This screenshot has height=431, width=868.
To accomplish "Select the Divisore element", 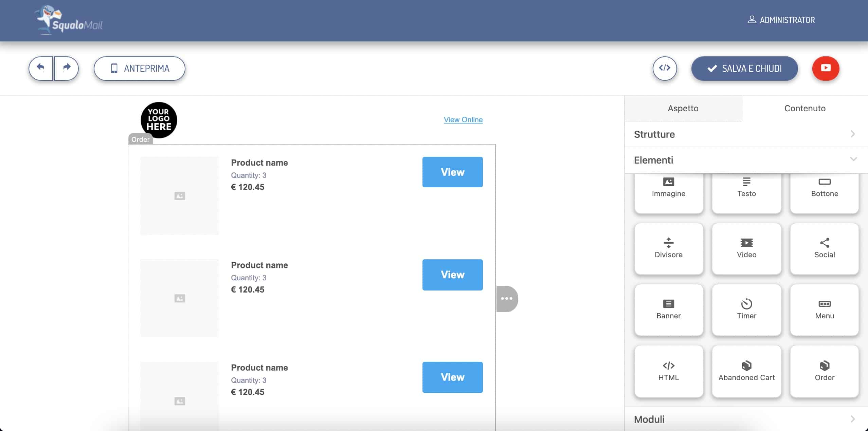I will tap(668, 248).
